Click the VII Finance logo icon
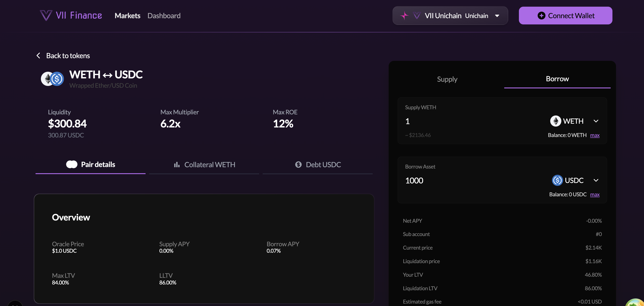The width and height of the screenshot is (644, 306). click(46, 16)
